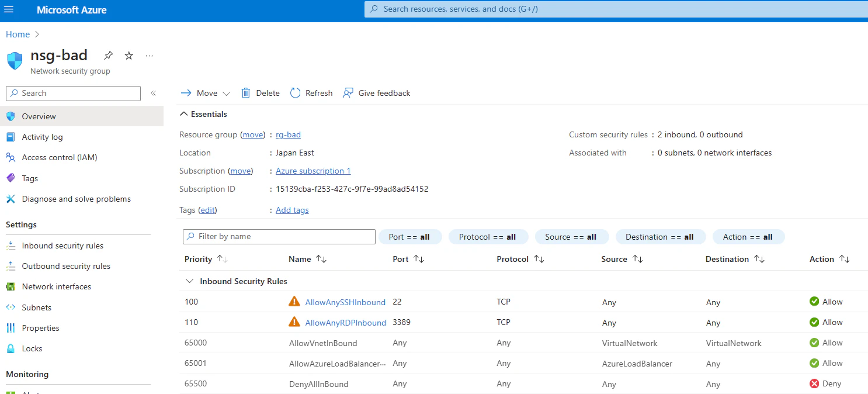This screenshot has width=868, height=394.
Task: Focus the global search resources box
Action: point(616,9)
